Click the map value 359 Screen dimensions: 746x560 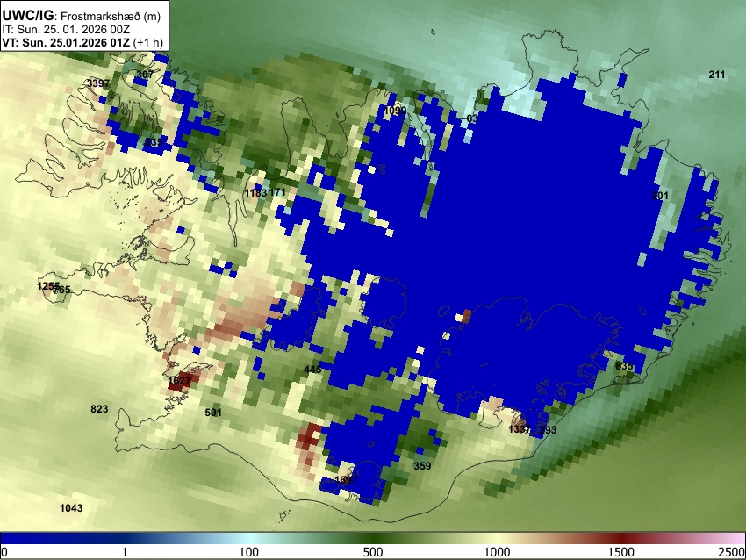(x=422, y=466)
